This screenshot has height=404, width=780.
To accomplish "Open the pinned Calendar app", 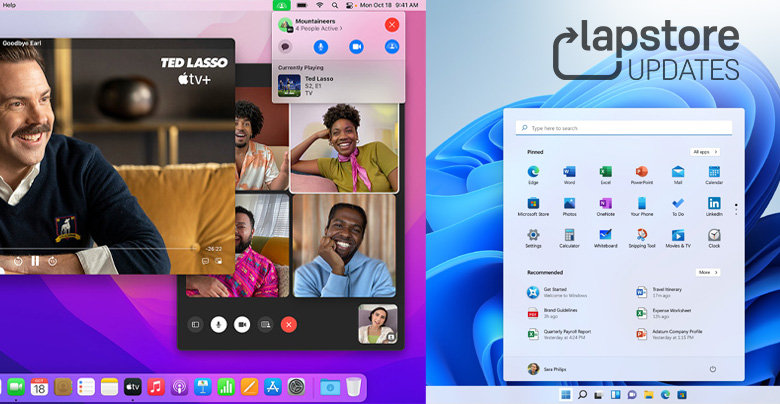I will pos(714,175).
